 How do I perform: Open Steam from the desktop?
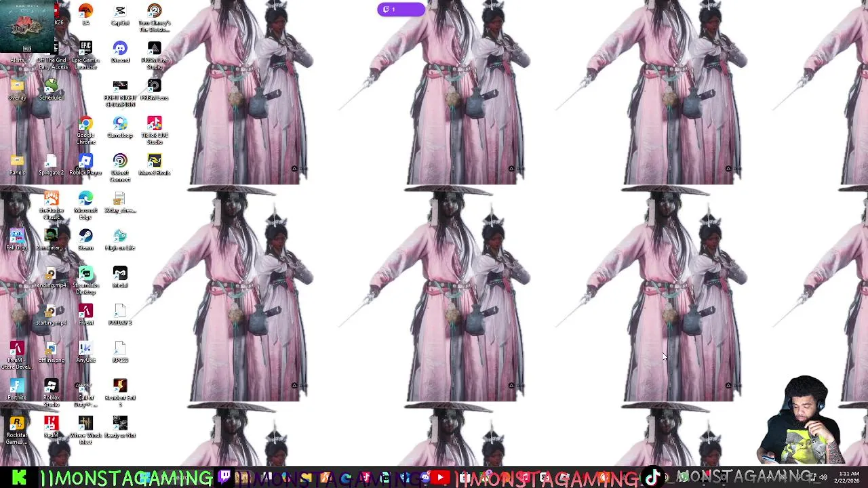pos(85,239)
